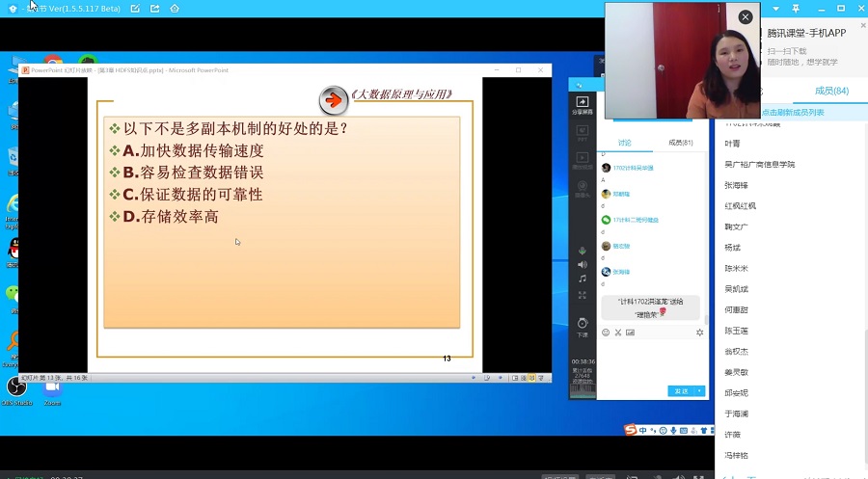The width and height of the screenshot is (868, 479).
Task: Click the share icon in title bar
Action: click(x=154, y=8)
